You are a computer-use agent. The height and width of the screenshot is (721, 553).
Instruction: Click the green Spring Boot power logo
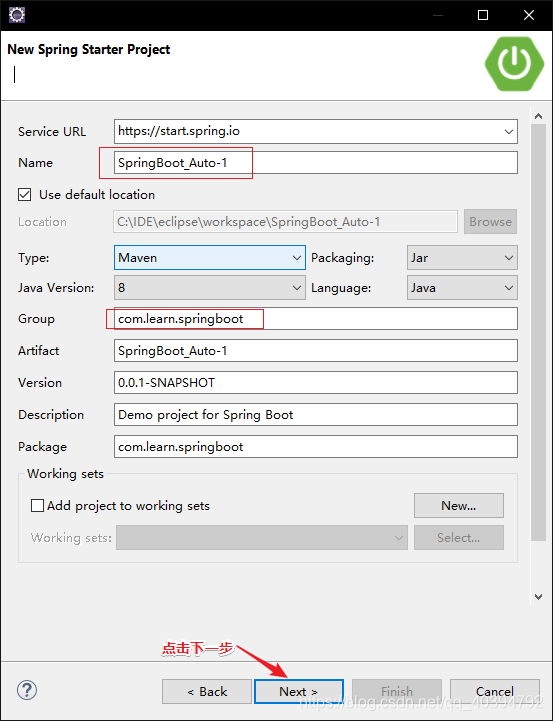tap(515, 63)
